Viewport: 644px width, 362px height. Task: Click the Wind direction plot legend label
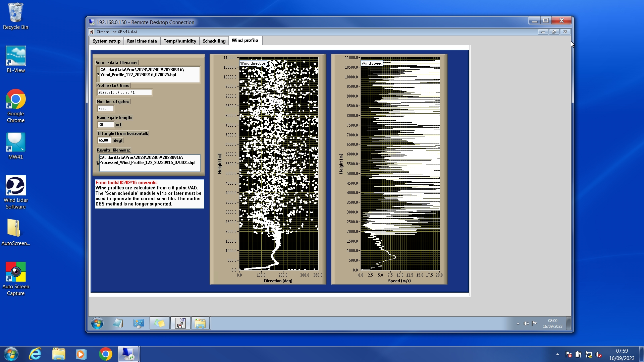tap(253, 63)
